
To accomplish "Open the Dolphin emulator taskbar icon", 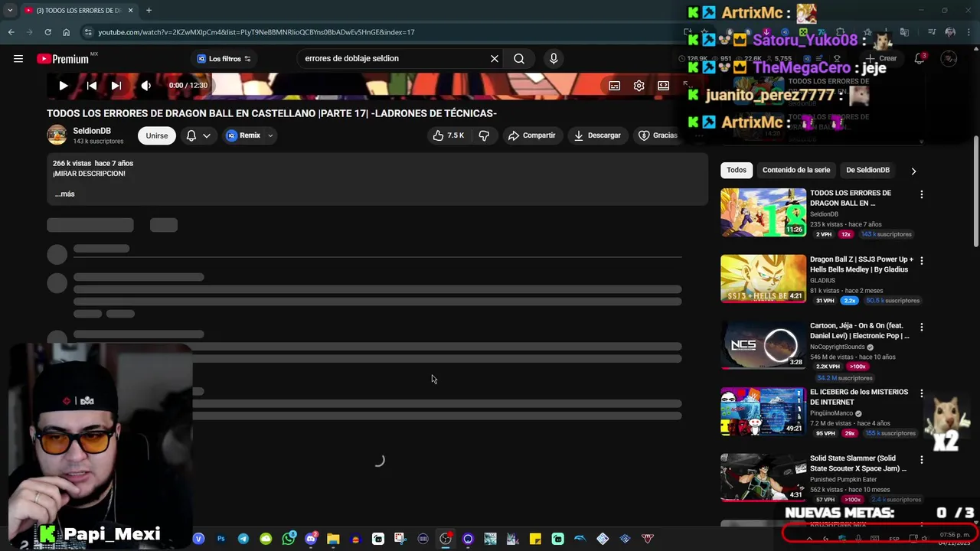I will [x=580, y=539].
